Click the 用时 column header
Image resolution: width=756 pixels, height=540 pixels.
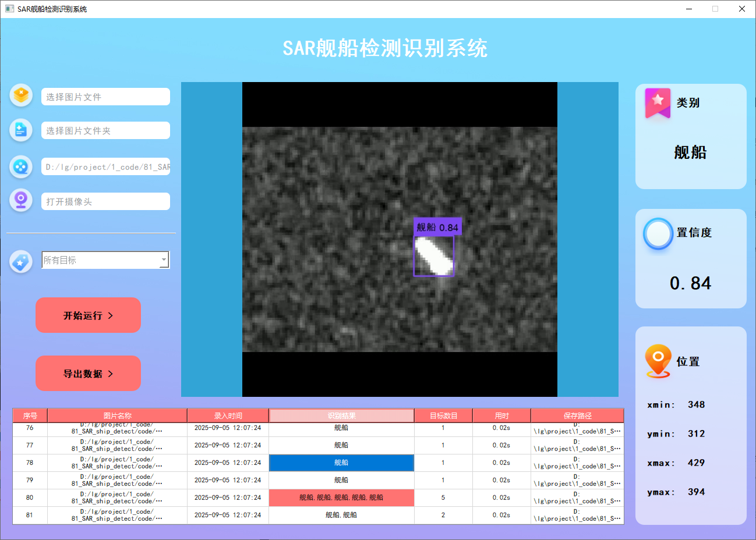point(501,415)
